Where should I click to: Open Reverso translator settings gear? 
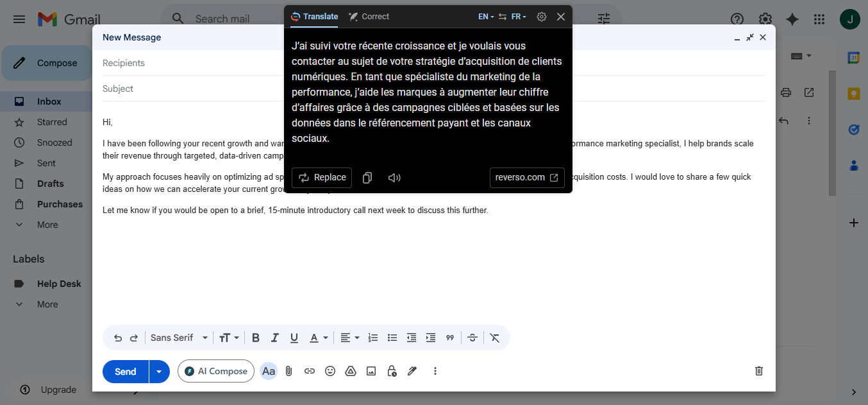(x=542, y=17)
